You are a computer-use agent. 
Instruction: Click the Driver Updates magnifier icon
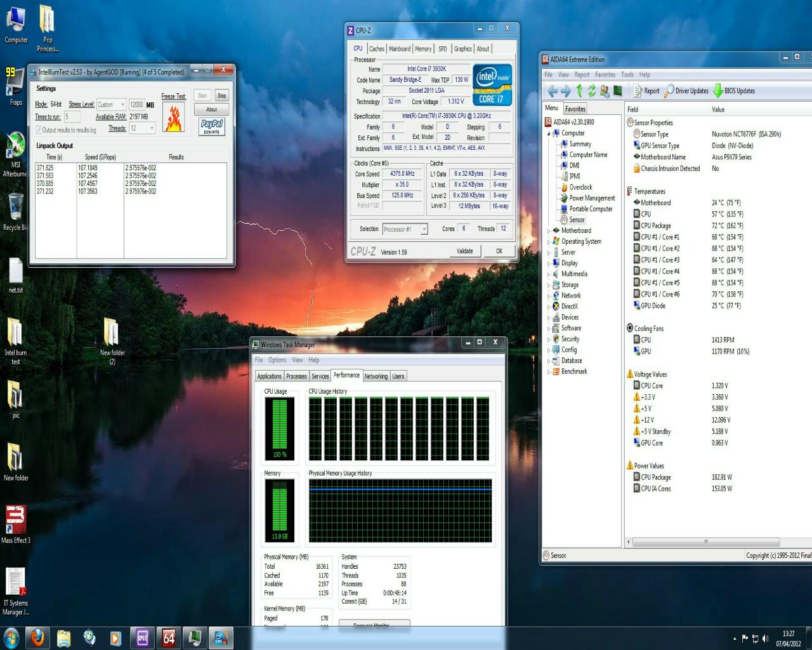[669, 91]
